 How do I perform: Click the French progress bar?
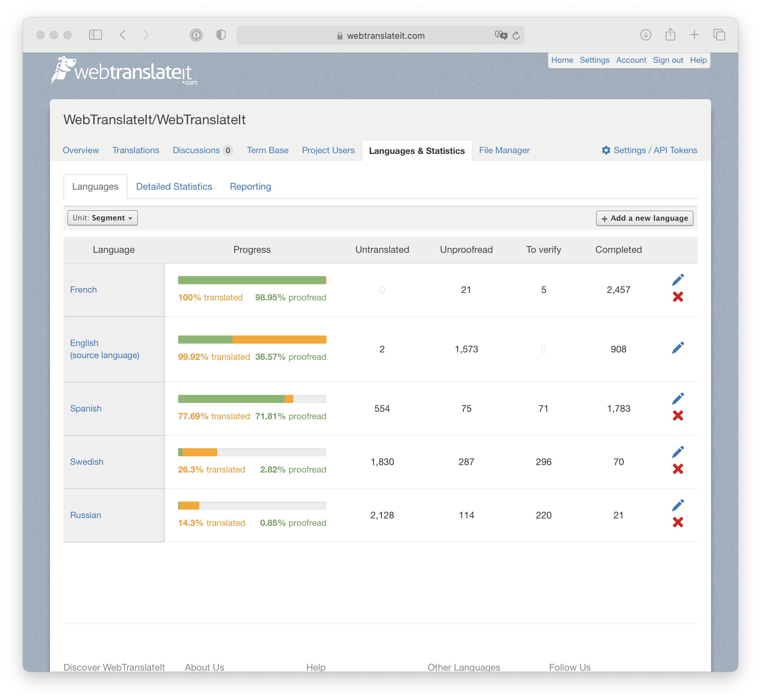(x=252, y=280)
